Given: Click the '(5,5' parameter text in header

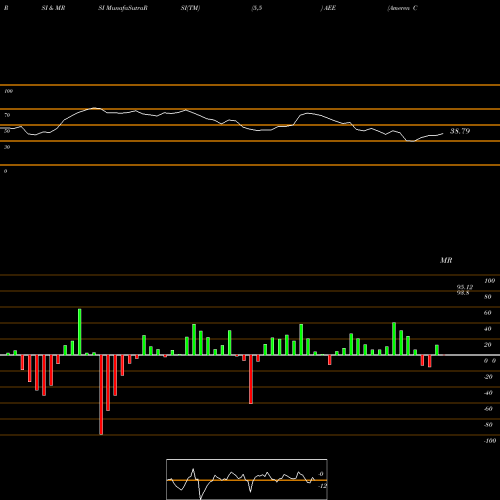Looking at the screenshot, I should [257, 8].
